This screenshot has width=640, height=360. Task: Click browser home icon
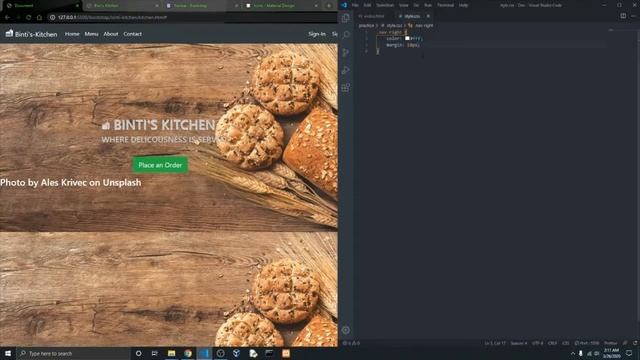click(x=39, y=18)
